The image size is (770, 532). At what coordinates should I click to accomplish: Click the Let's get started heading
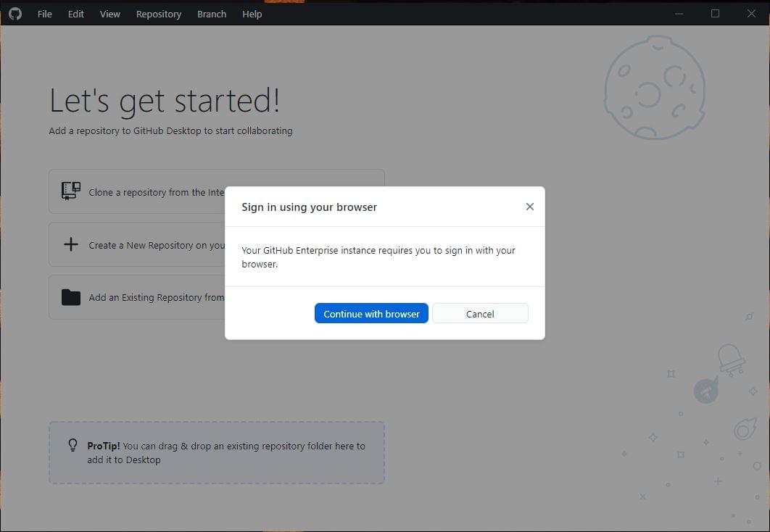tap(165, 101)
